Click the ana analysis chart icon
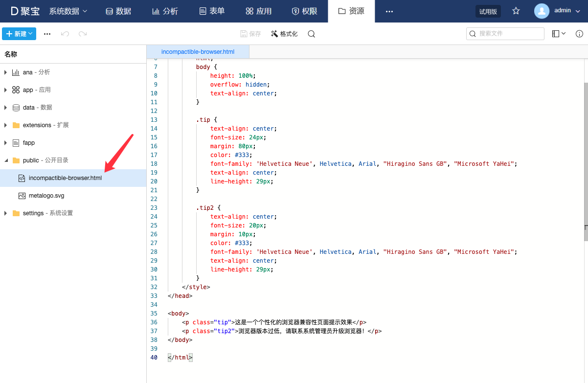Viewport: 588px width, 383px height. click(x=16, y=72)
